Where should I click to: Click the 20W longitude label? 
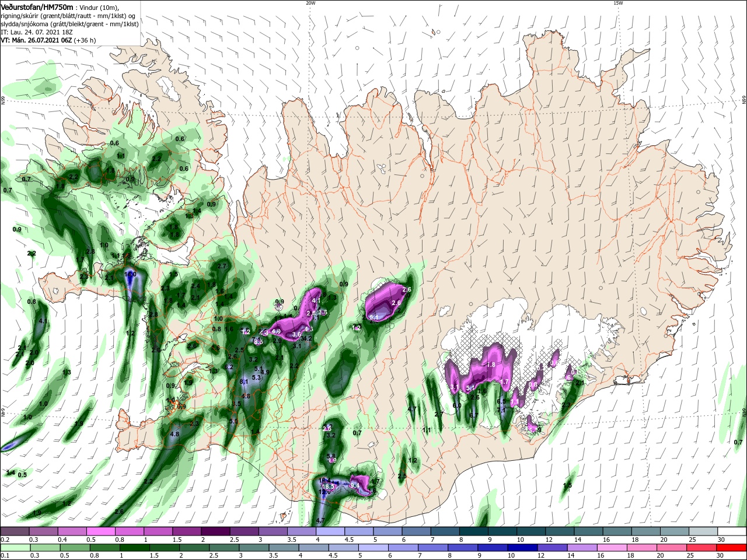[310, 3]
